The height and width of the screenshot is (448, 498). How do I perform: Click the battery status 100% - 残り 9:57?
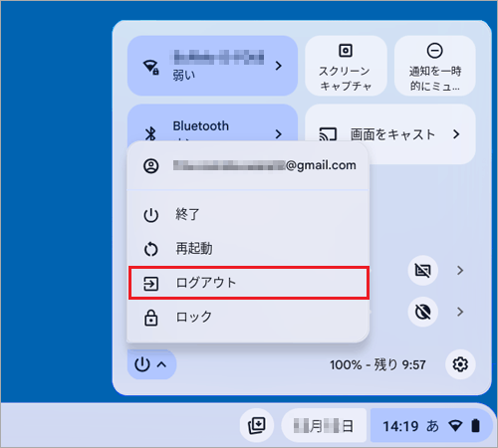pos(377,365)
